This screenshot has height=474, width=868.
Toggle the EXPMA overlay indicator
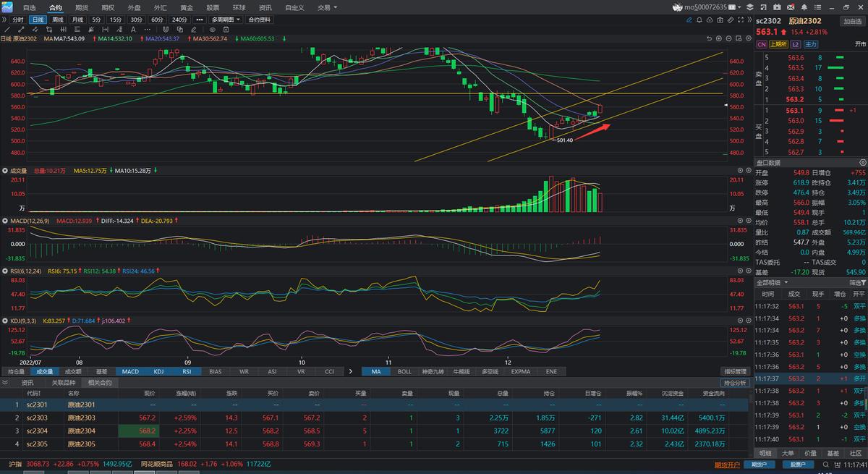(520, 371)
